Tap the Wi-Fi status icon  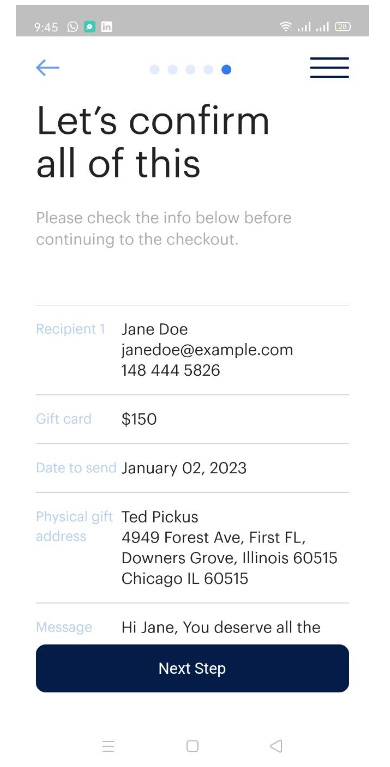point(286,27)
